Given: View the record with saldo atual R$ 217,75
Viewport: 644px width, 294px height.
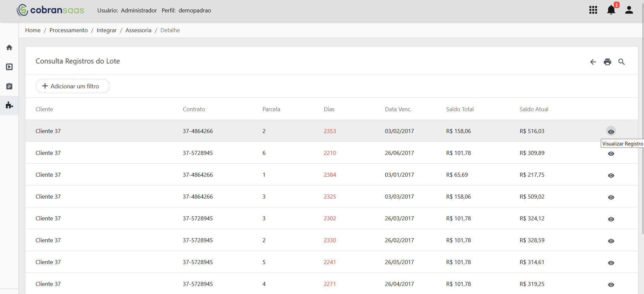Looking at the screenshot, I should click(611, 175).
